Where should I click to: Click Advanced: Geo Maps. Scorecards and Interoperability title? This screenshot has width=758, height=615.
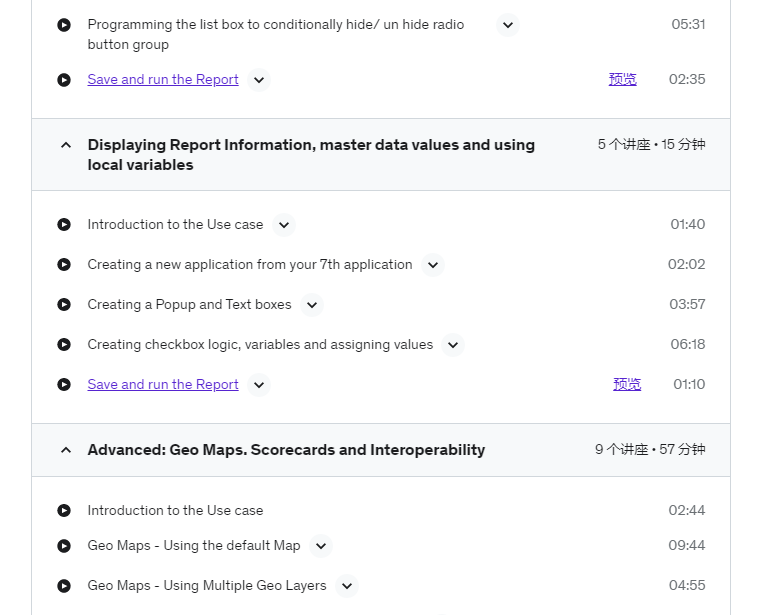tap(286, 450)
